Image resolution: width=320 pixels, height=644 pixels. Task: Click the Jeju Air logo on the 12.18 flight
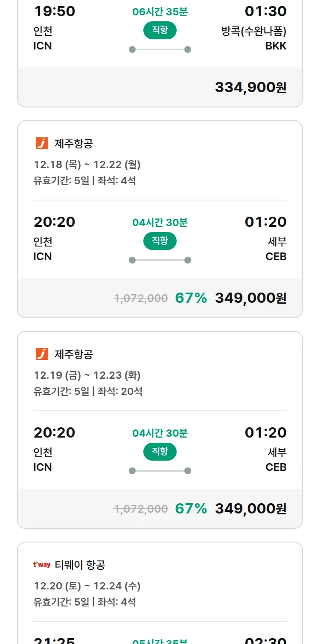point(42,143)
